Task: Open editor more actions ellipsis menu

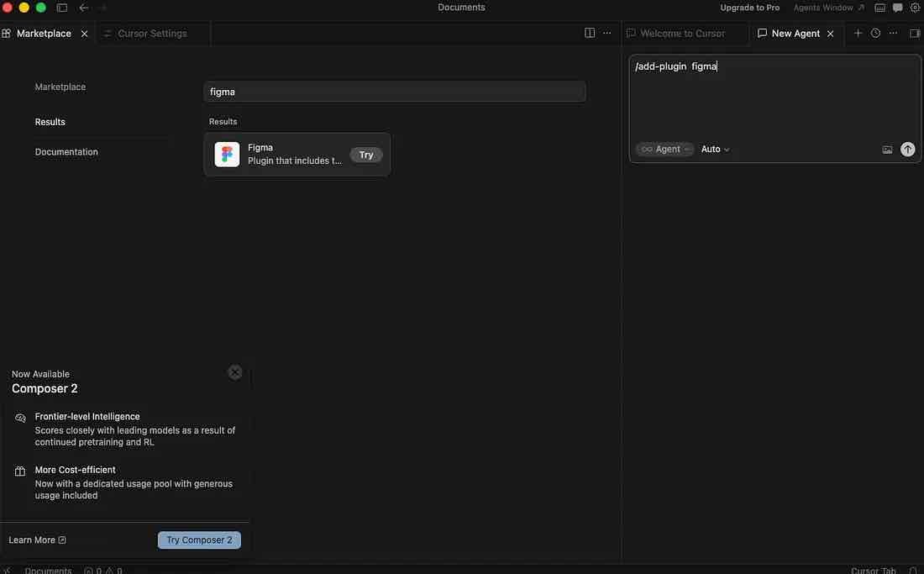Action: pyautogui.click(x=607, y=33)
